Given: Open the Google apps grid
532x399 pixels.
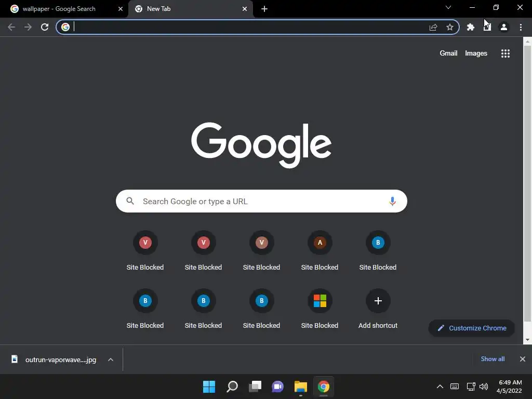Looking at the screenshot, I should coord(506,54).
